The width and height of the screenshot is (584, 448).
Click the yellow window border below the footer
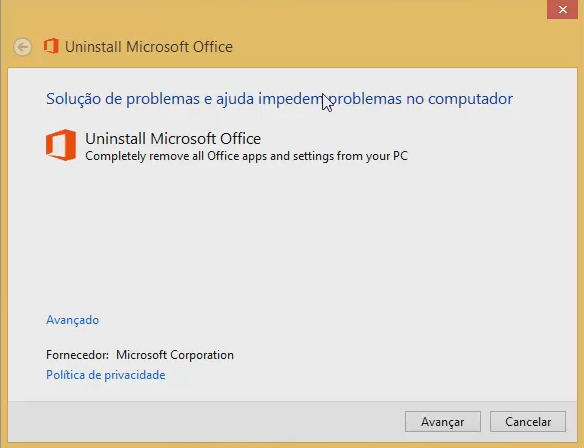click(x=292, y=445)
